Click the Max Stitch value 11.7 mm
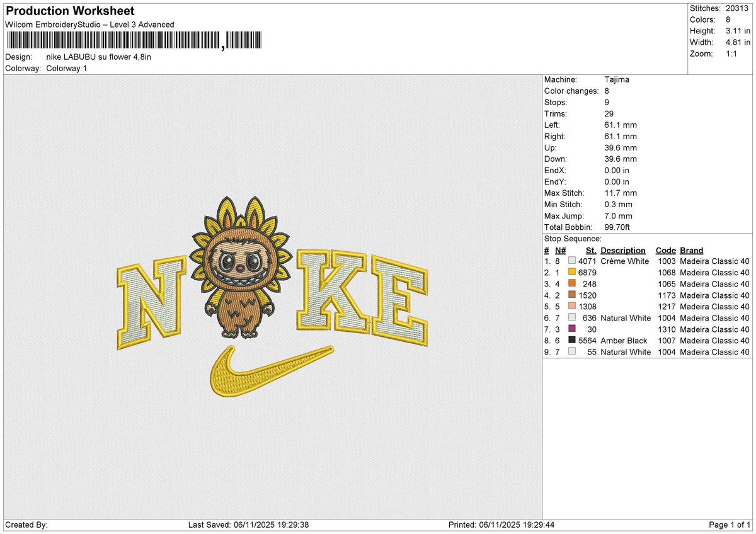The image size is (756, 534). [621, 193]
